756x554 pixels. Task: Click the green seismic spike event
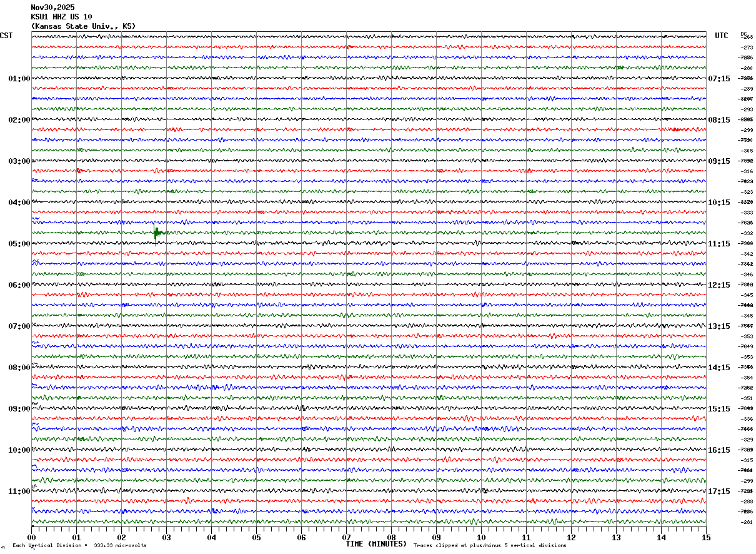click(x=156, y=233)
